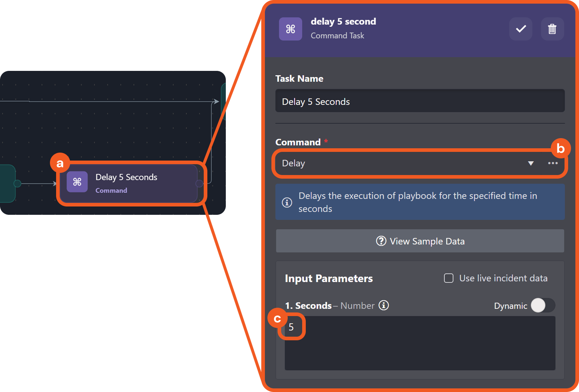Click the checkmark confirm icon in header
This screenshot has width=579, height=392.
pos(521,29)
